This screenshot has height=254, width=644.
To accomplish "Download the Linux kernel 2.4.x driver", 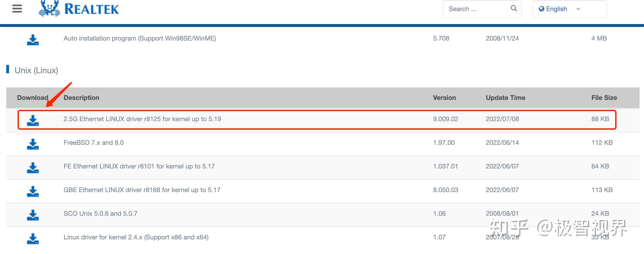I will pos(33,238).
